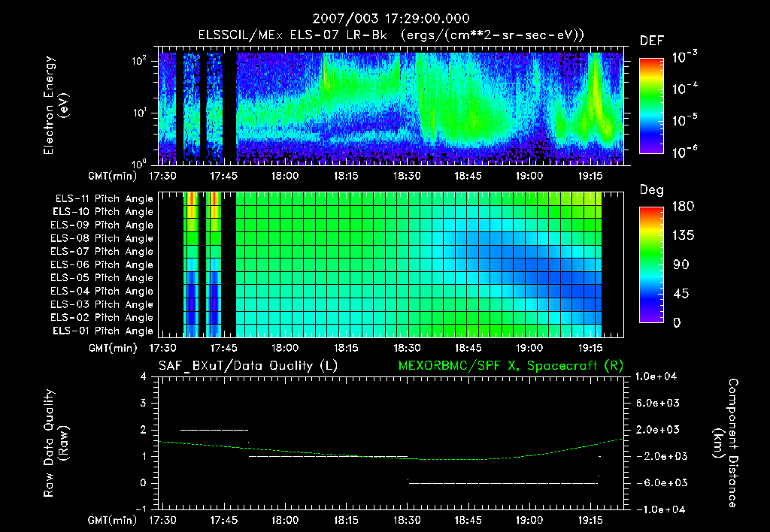Click the 'ELS-08 Pitch Angle' row label
Image resolution: width=770 pixels, height=532 pixels.
point(102,238)
